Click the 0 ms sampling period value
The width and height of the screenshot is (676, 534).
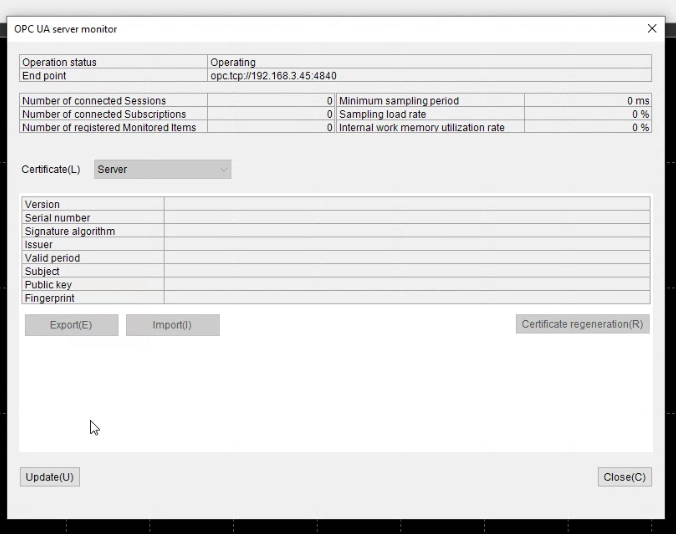(638, 101)
